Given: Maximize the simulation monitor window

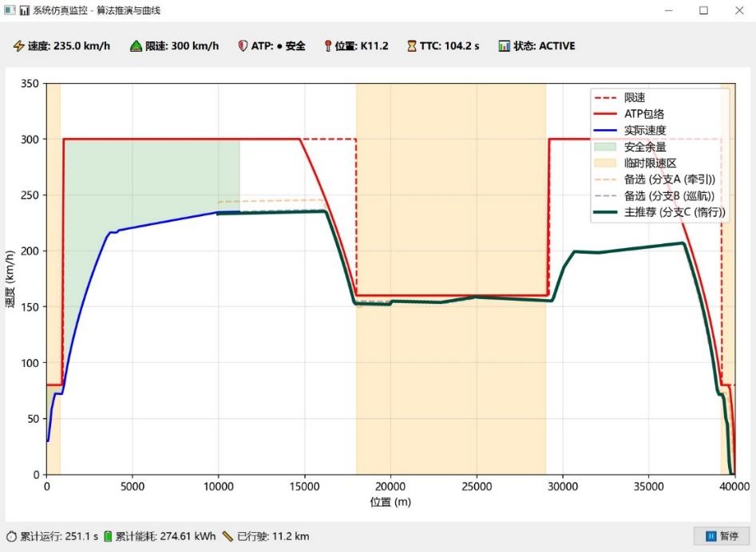Looking at the screenshot, I should click(x=704, y=10).
